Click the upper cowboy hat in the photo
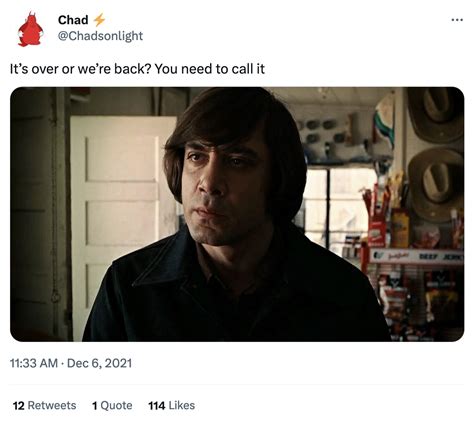Image resolution: width=474 pixels, height=422 pixels. pyautogui.click(x=435, y=113)
